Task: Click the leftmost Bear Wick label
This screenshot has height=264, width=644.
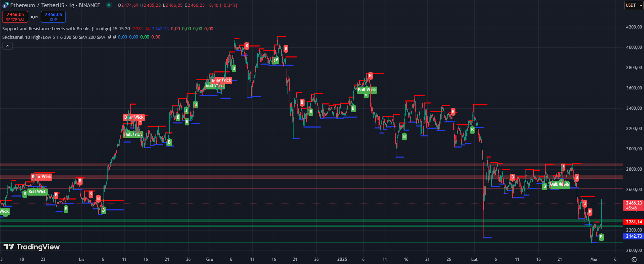Action: [x=42, y=177]
